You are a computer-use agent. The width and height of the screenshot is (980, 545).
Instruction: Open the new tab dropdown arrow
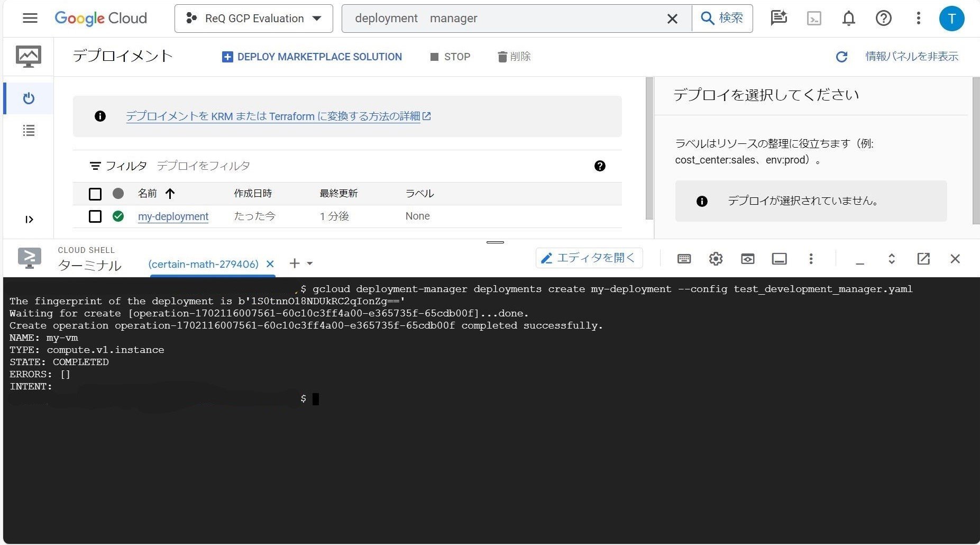(x=310, y=264)
